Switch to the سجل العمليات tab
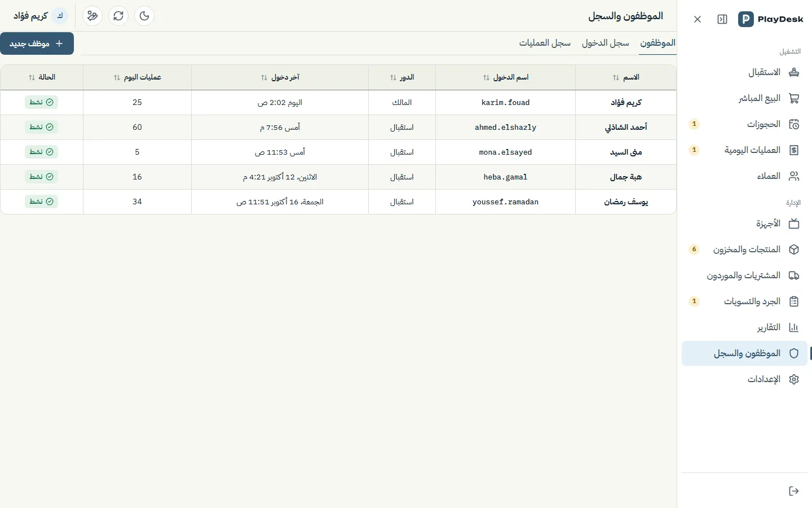Screen dimensions: 812x508 [x=545, y=43]
